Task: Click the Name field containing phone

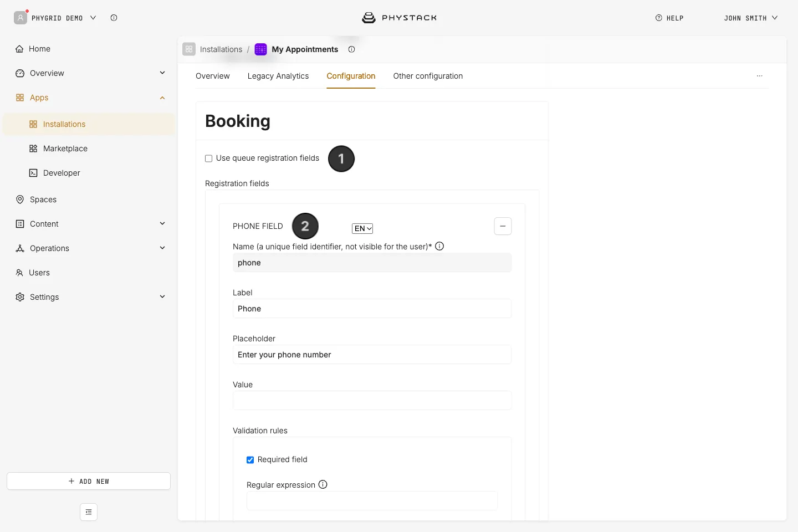Action: pyautogui.click(x=372, y=263)
